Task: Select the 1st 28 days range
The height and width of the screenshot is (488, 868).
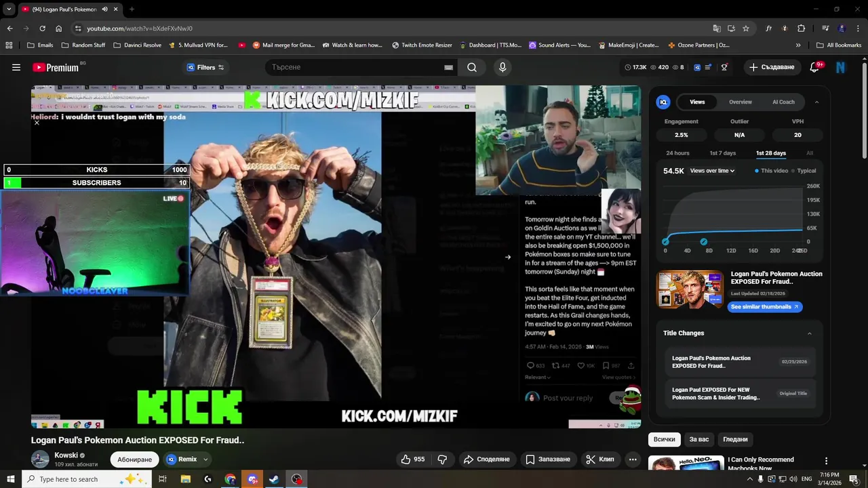Action: pos(771,153)
